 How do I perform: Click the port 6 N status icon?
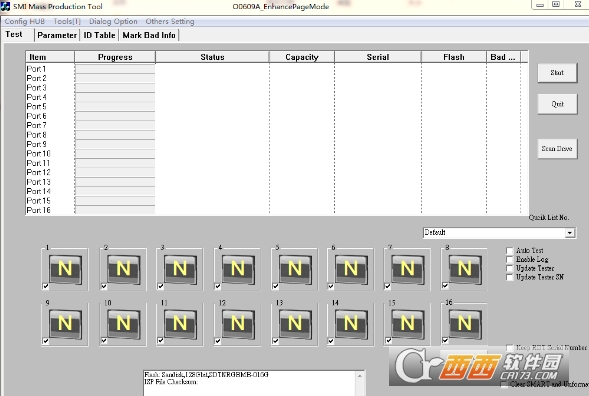tap(351, 269)
